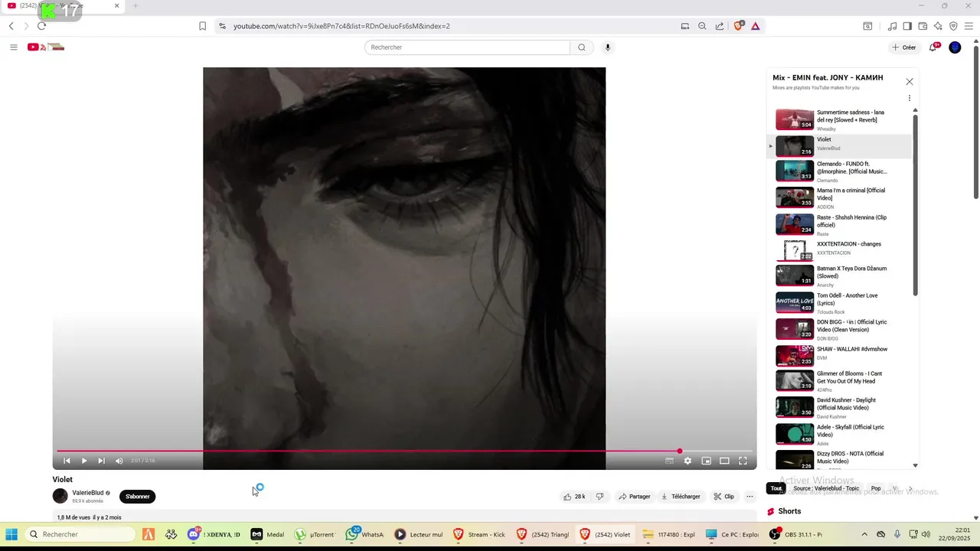Open more actions ellipsis under video
The height and width of the screenshot is (551, 980).
point(750,497)
